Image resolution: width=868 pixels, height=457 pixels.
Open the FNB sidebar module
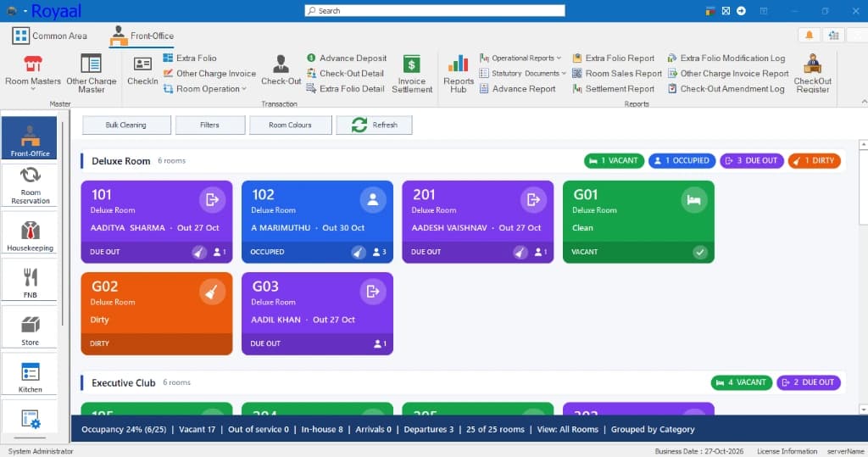[30, 281]
